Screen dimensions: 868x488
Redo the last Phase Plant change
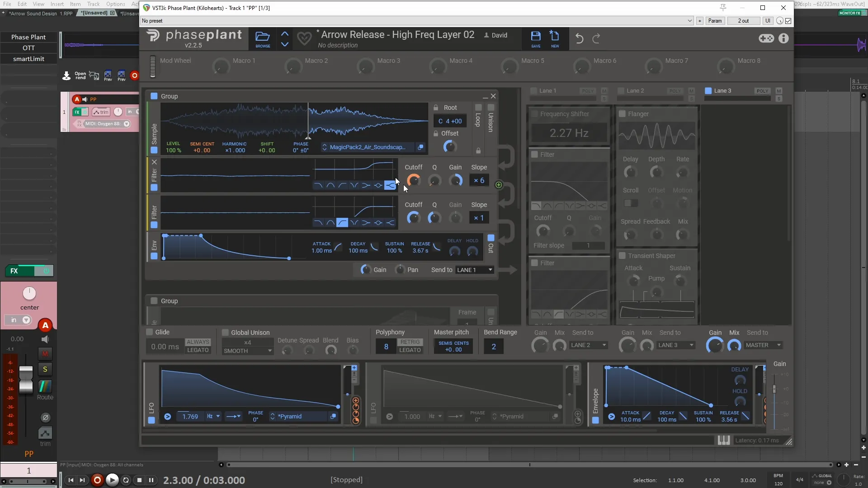tap(596, 38)
